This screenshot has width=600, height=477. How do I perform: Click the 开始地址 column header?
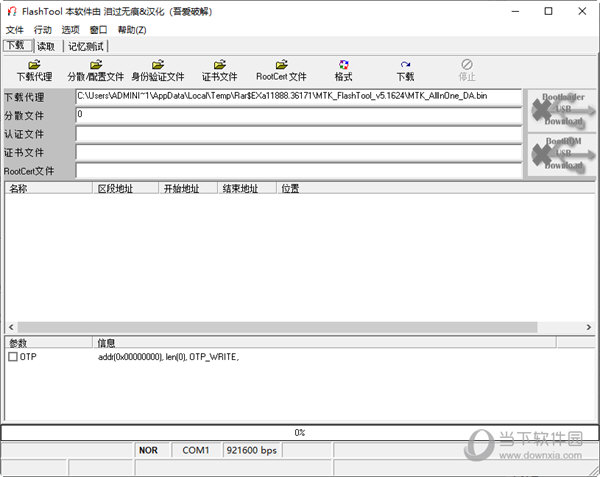pos(188,188)
